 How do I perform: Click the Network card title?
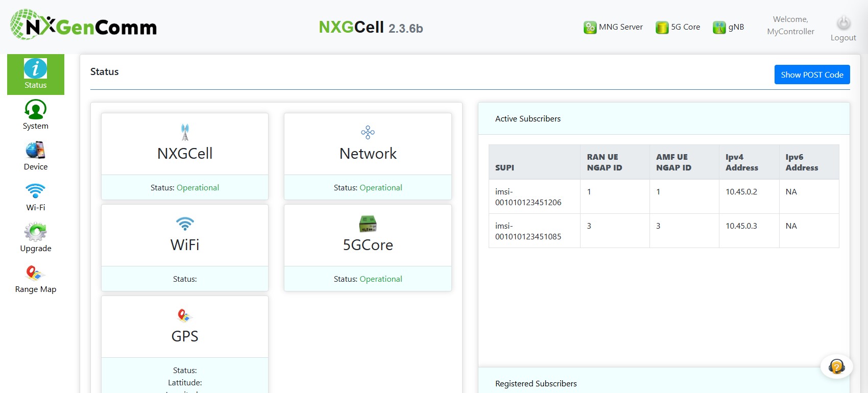coord(368,154)
